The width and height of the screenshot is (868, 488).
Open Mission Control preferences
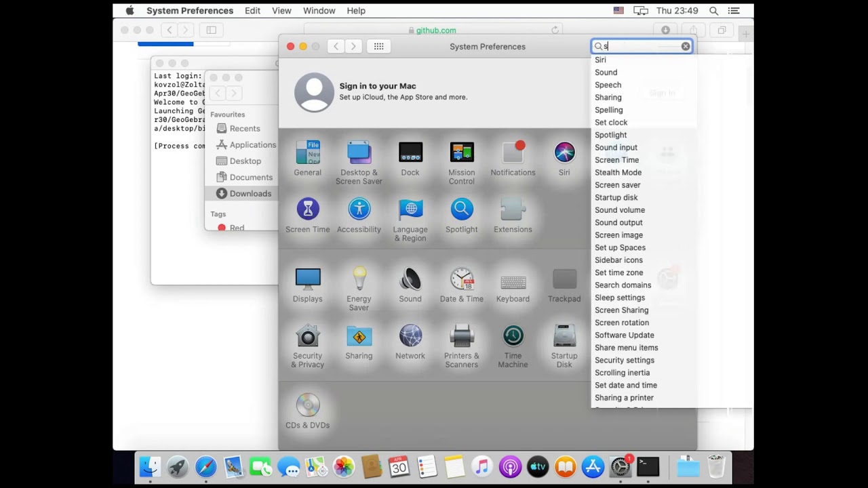pyautogui.click(x=462, y=152)
